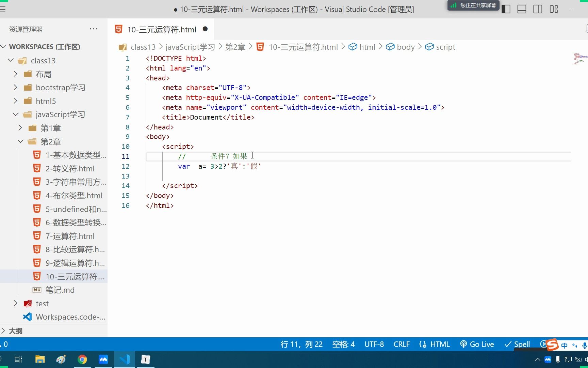
Task: Open the Typora T taskbar icon
Action: 146,359
